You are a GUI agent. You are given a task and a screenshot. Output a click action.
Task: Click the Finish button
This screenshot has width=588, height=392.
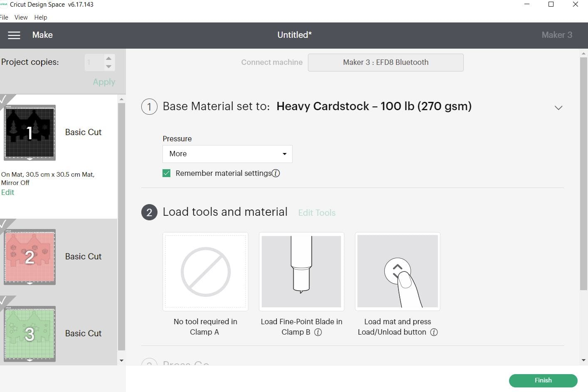click(x=543, y=380)
